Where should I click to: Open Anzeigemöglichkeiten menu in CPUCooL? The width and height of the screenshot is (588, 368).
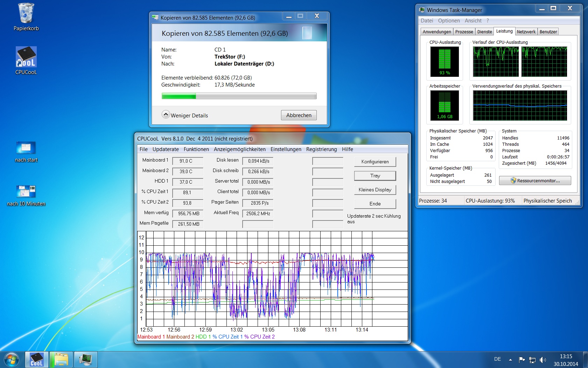point(239,149)
